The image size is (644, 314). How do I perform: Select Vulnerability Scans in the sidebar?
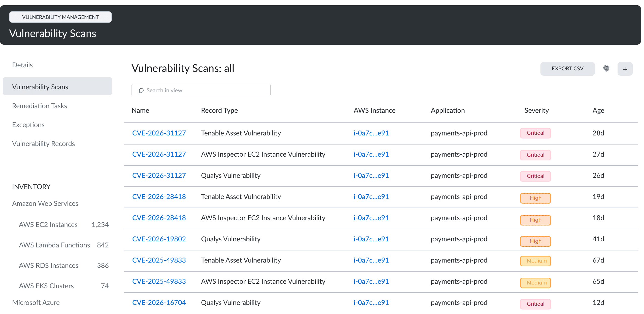point(57,87)
